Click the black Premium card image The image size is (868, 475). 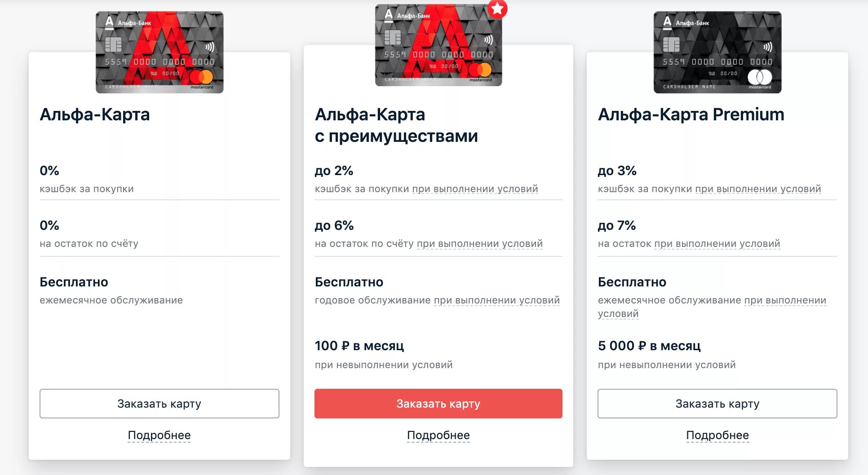tap(717, 52)
